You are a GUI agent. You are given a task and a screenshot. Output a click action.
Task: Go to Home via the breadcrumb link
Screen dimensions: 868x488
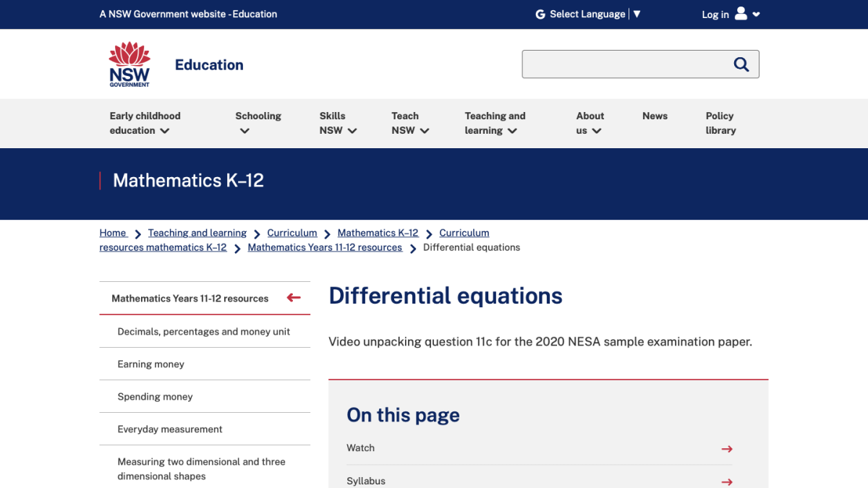point(112,233)
